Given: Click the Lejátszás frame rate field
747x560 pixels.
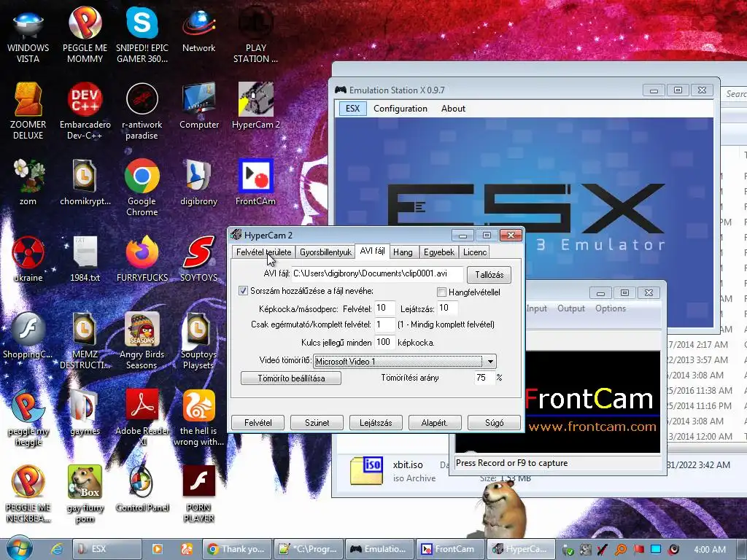Looking at the screenshot, I should (447, 308).
